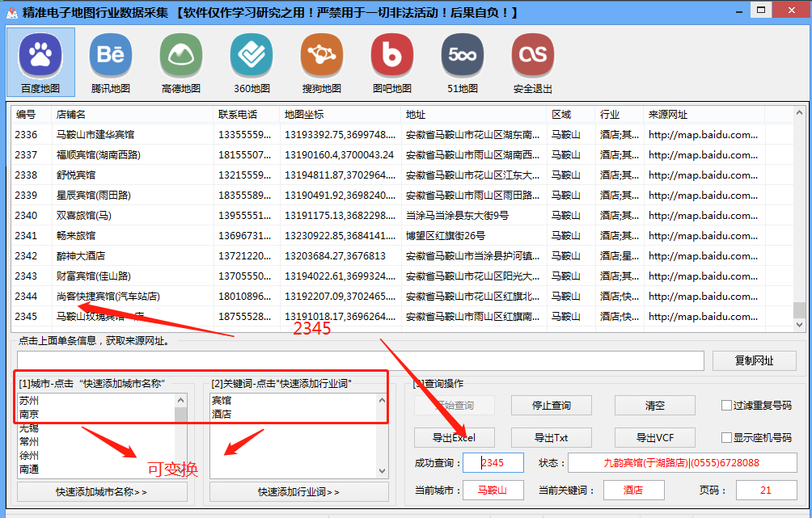Select the 图吧地图 icon

coord(392,55)
